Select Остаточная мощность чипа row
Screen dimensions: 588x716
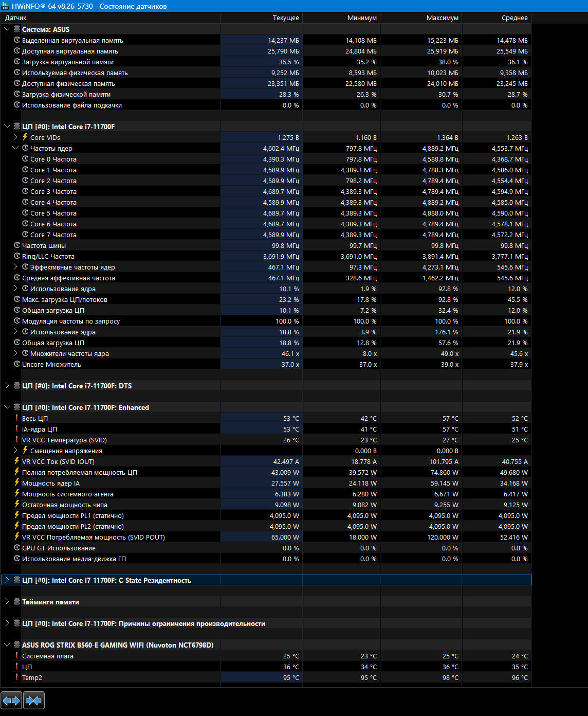click(266, 505)
